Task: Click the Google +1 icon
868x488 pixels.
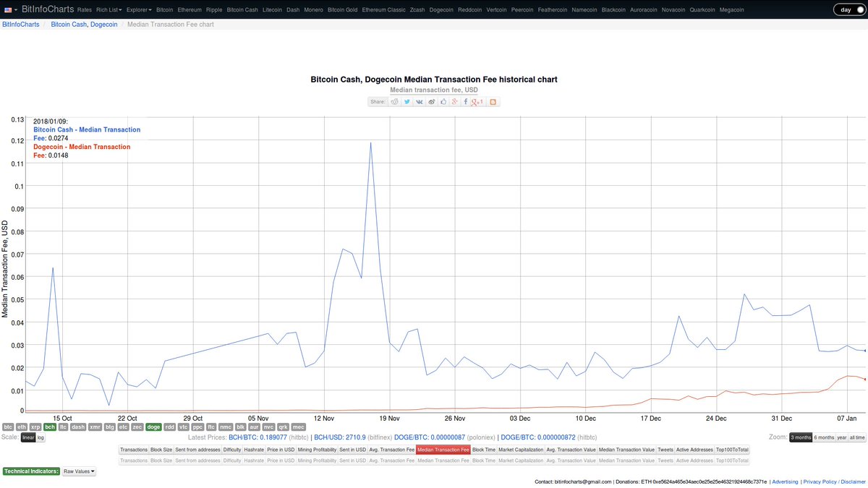Action: point(477,103)
